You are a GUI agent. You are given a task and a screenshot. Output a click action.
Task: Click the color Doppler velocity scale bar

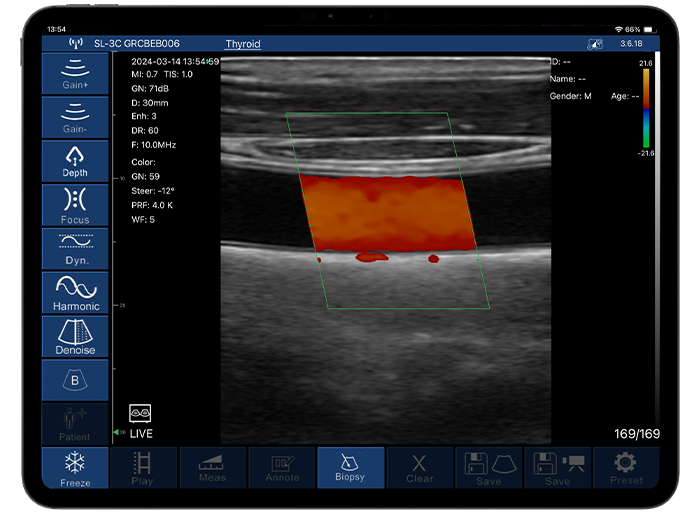click(x=646, y=108)
